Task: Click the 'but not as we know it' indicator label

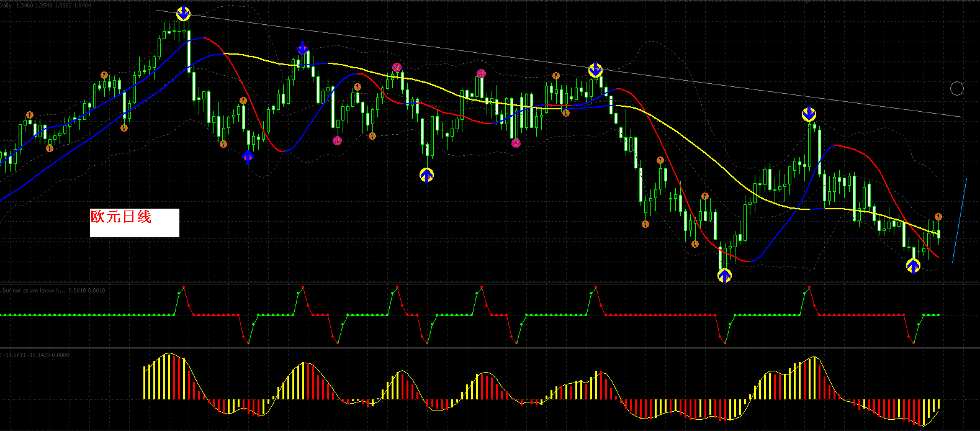Action: [53, 290]
